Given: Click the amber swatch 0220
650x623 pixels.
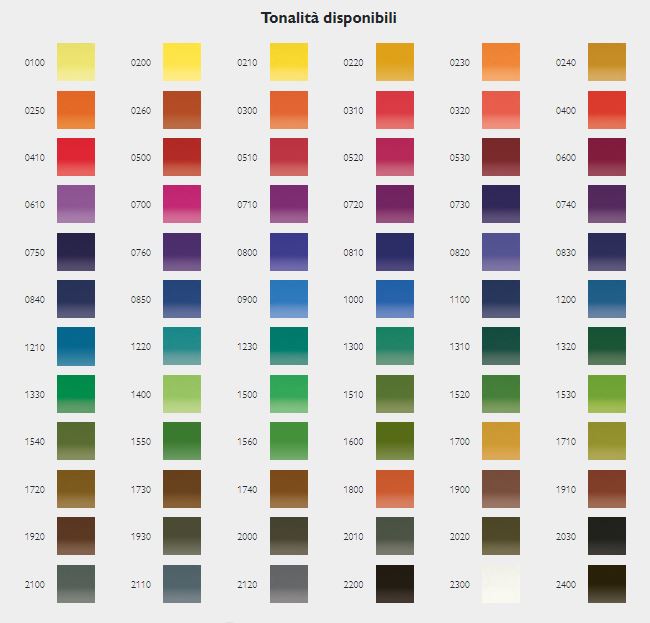Looking at the screenshot, I should pos(395,62).
